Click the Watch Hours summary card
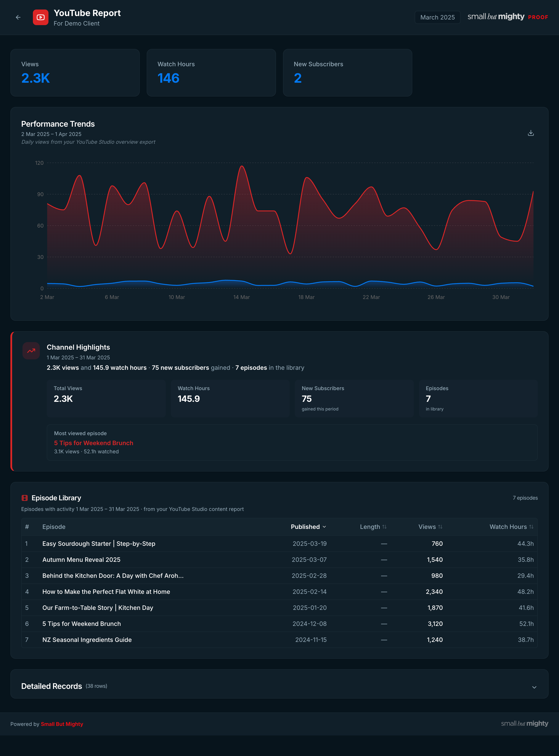This screenshot has width=559, height=756. point(211,73)
